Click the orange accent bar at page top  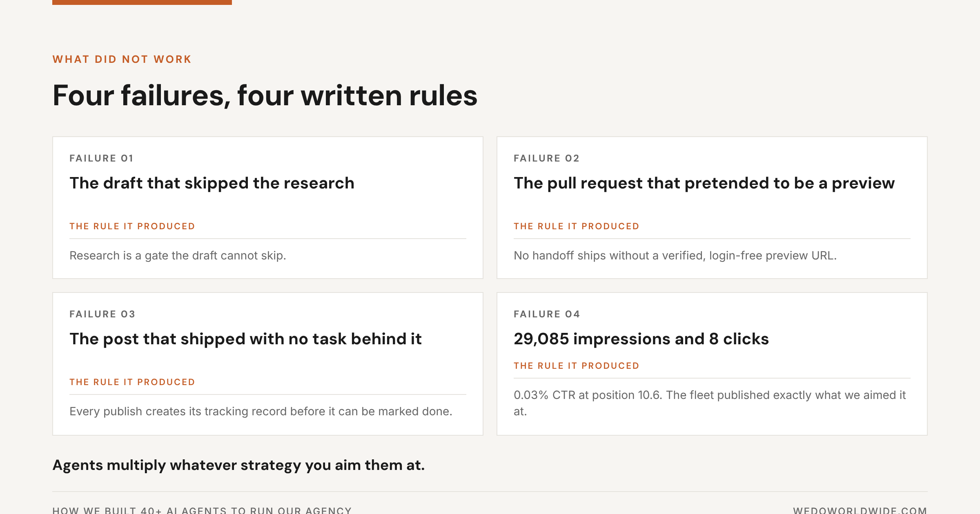point(142,2)
